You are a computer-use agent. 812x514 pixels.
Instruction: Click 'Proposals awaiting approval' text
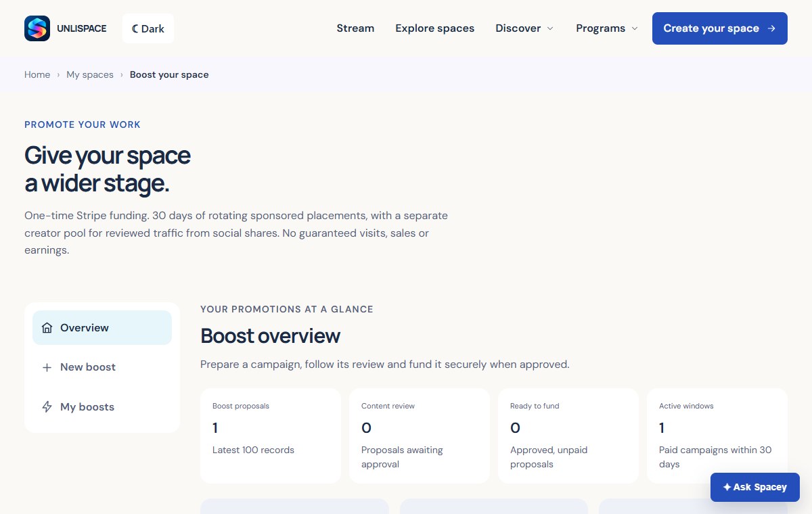(x=402, y=457)
